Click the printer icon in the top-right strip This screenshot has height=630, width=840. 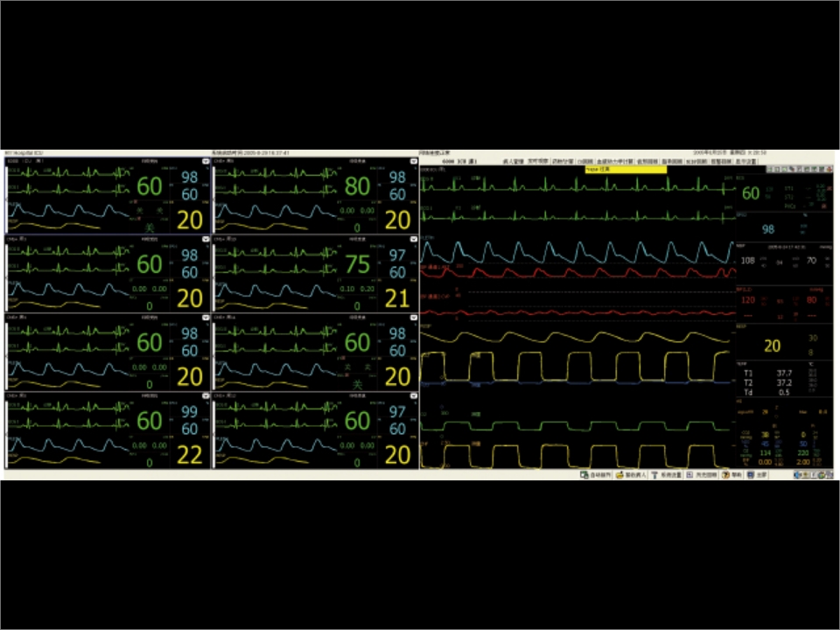coord(792,169)
